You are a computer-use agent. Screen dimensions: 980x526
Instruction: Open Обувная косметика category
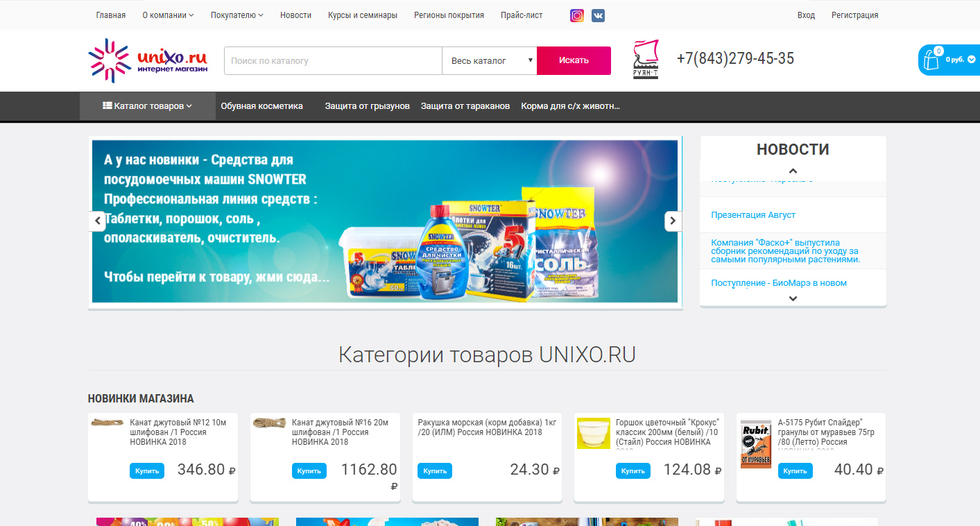point(262,106)
